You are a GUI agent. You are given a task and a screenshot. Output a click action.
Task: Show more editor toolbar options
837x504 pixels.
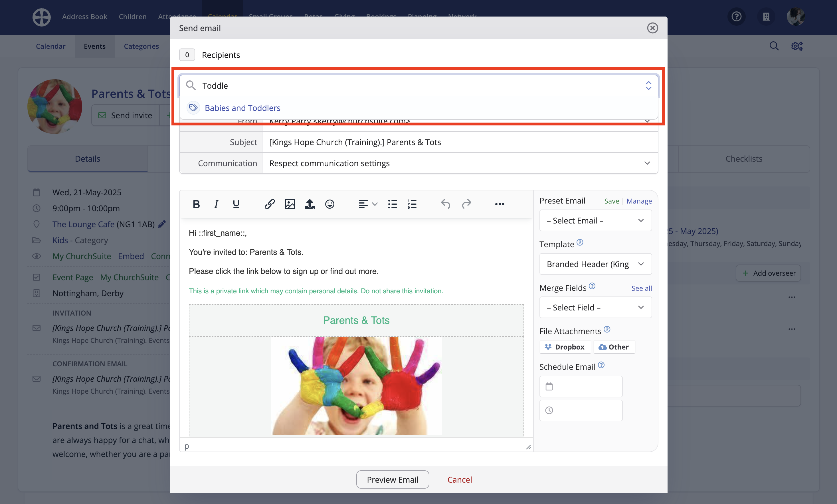point(499,204)
